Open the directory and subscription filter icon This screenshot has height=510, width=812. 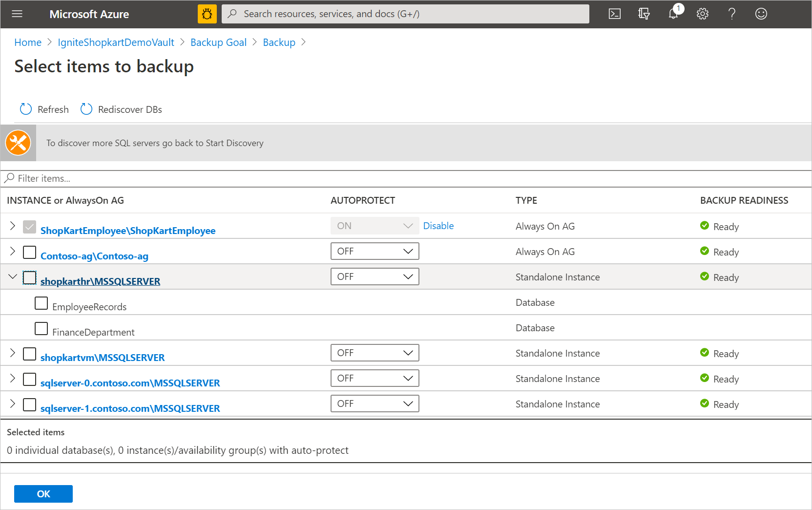pos(644,14)
